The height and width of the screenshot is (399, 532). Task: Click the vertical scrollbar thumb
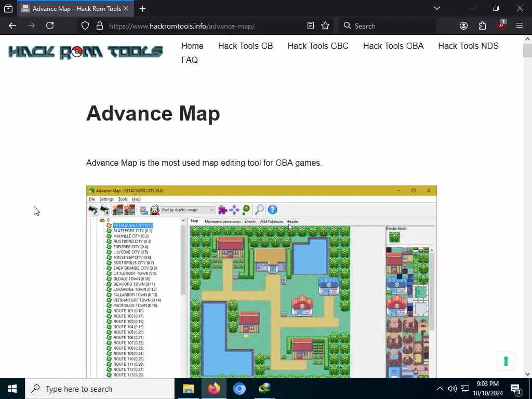tap(527, 50)
